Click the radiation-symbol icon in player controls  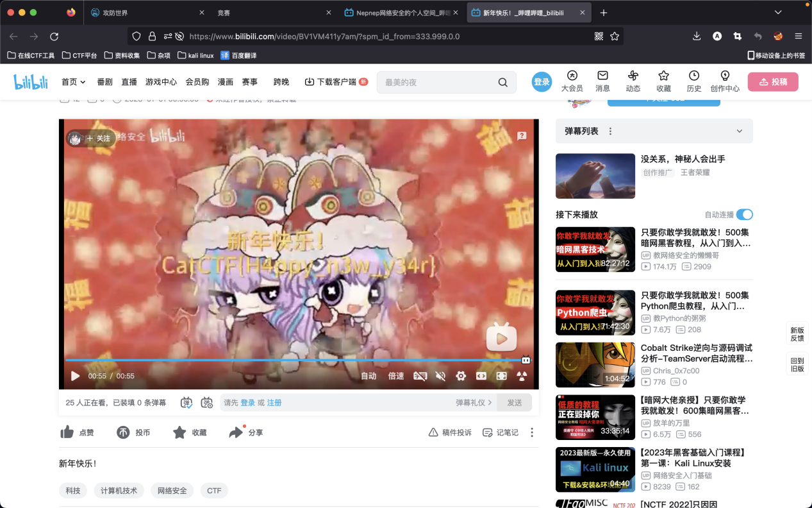522,376
